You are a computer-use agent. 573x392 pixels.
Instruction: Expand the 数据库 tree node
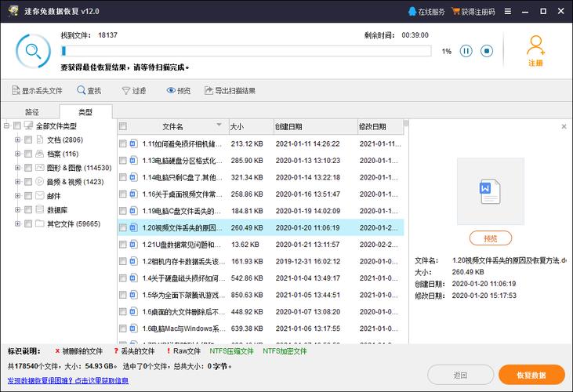[17, 209]
